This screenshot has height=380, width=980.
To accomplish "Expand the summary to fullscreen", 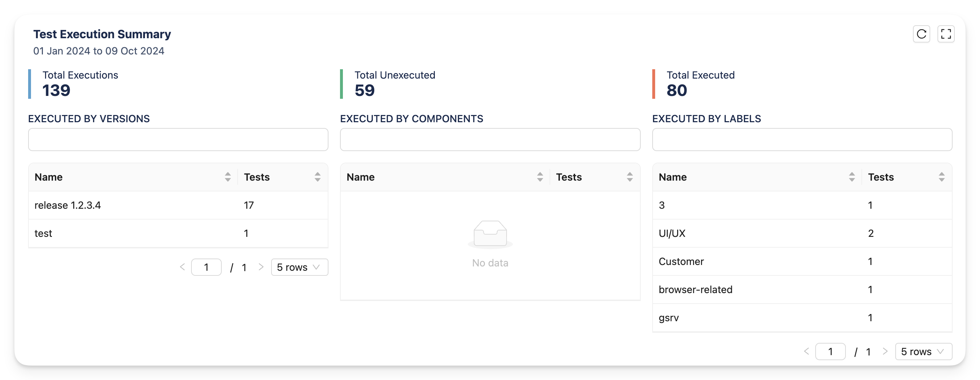I will coord(946,34).
